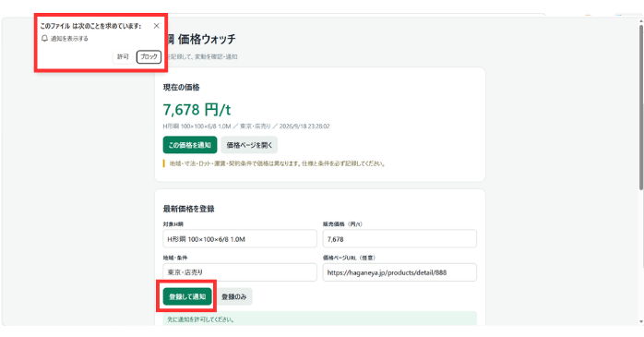Click the H形鋼 100×100×6/8 spec line
This screenshot has width=644, height=337.
(x=246, y=126)
